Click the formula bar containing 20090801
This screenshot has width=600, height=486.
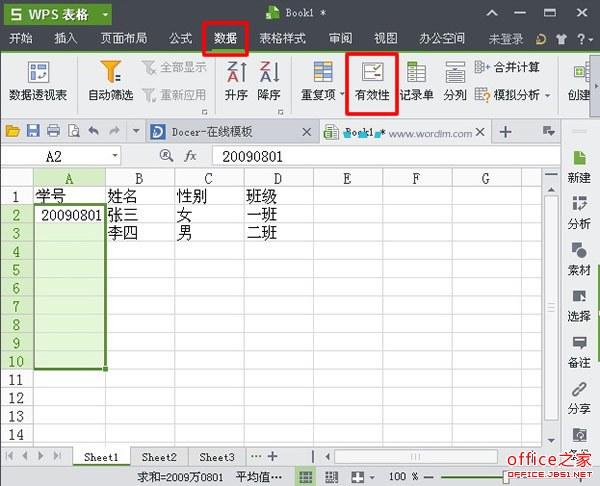click(x=386, y=156)
